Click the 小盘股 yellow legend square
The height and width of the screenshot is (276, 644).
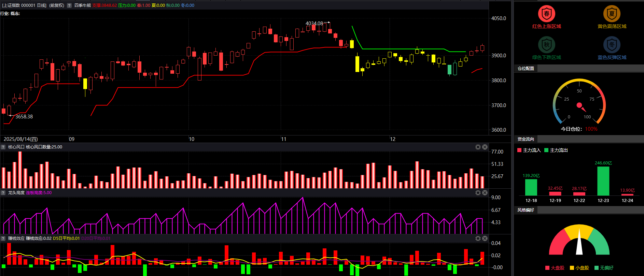click(572, 268)
